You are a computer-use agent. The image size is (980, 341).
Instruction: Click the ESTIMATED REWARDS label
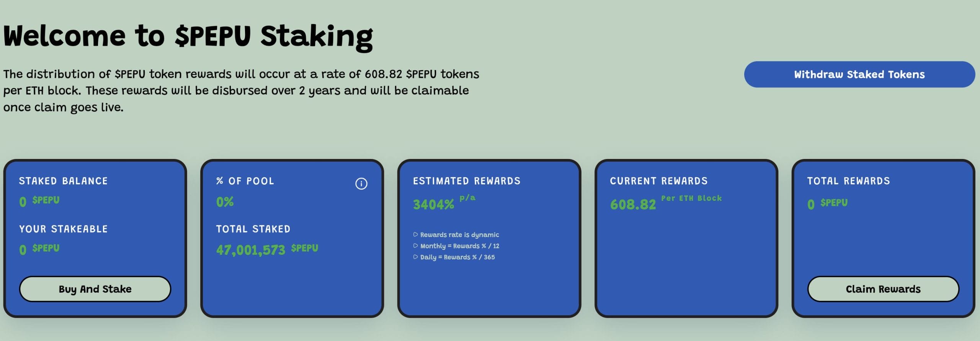467,181
